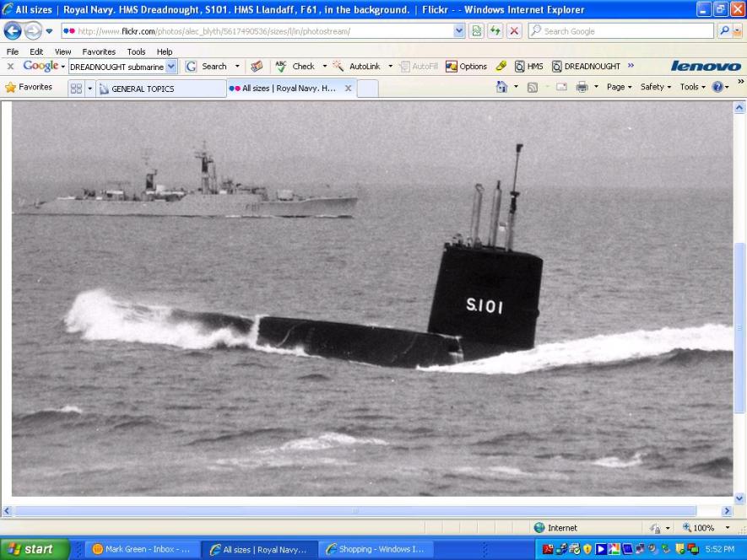Click the 100% zoom level control
This screenshot has width=747, height=560.
tap(702, 528)
